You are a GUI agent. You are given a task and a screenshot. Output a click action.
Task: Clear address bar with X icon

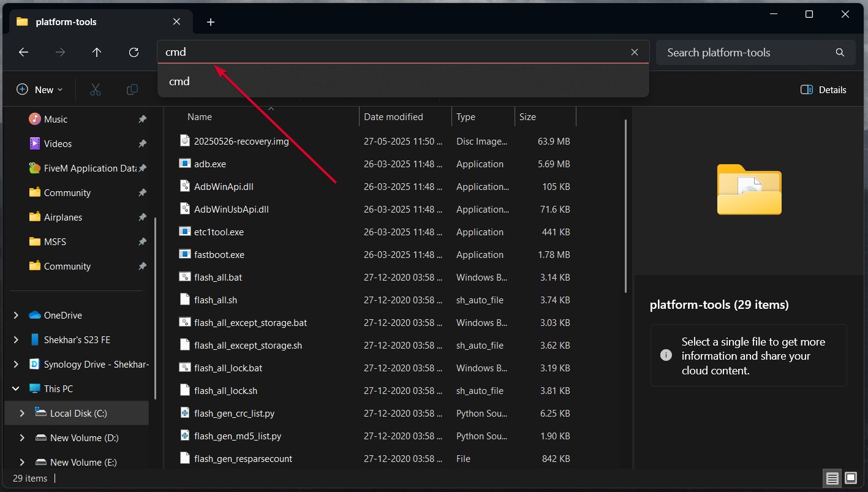(635, 53)
